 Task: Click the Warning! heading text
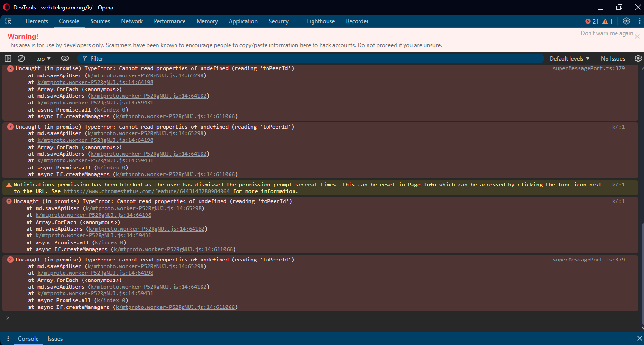[x=23, y=37]
